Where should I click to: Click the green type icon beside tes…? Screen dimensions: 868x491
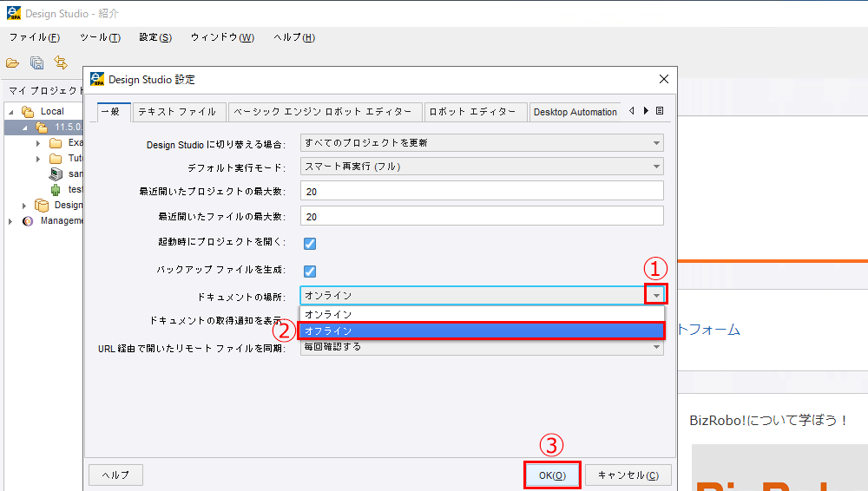56,190
